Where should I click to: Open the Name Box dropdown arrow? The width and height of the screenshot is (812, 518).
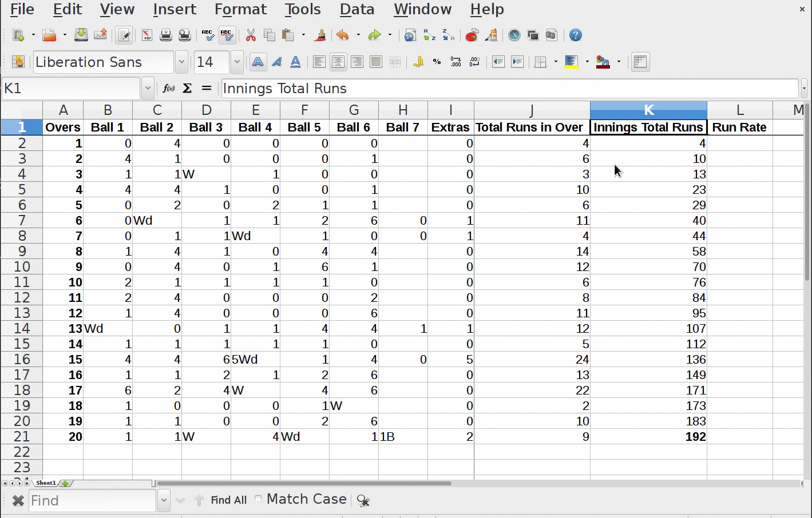[148, 89]
